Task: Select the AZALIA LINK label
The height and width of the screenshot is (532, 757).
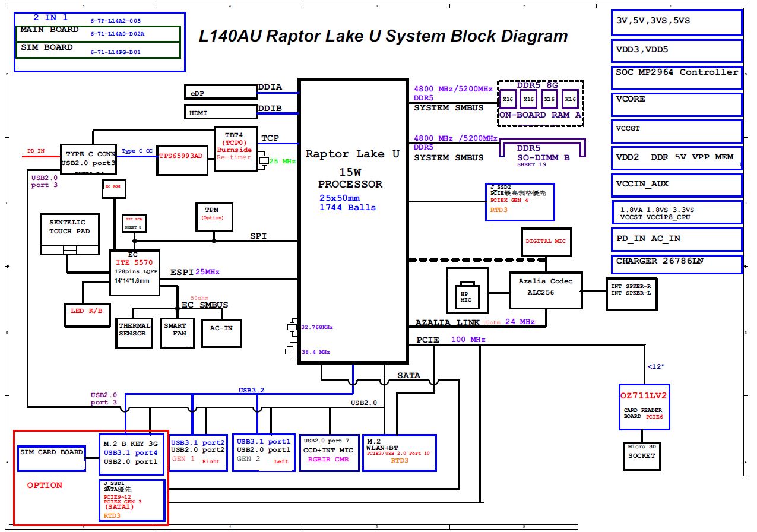Action: [447, 323]
